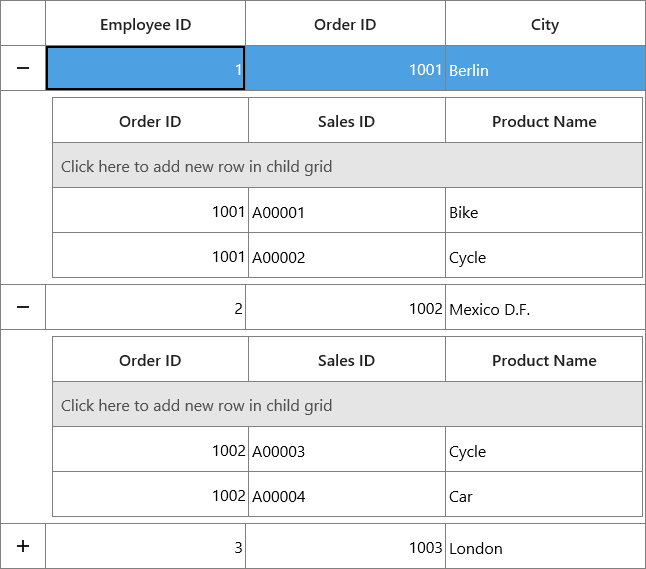Screen dimensions: 646x569
Task: Collapse the Mexico D.F. row details
Action: coord(23,307)
